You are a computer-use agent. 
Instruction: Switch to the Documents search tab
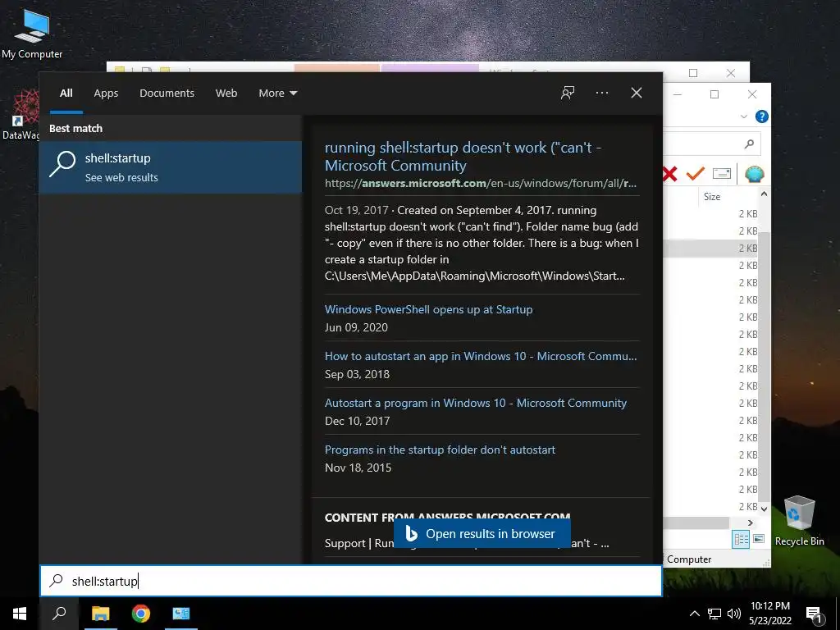pos(167,94)
